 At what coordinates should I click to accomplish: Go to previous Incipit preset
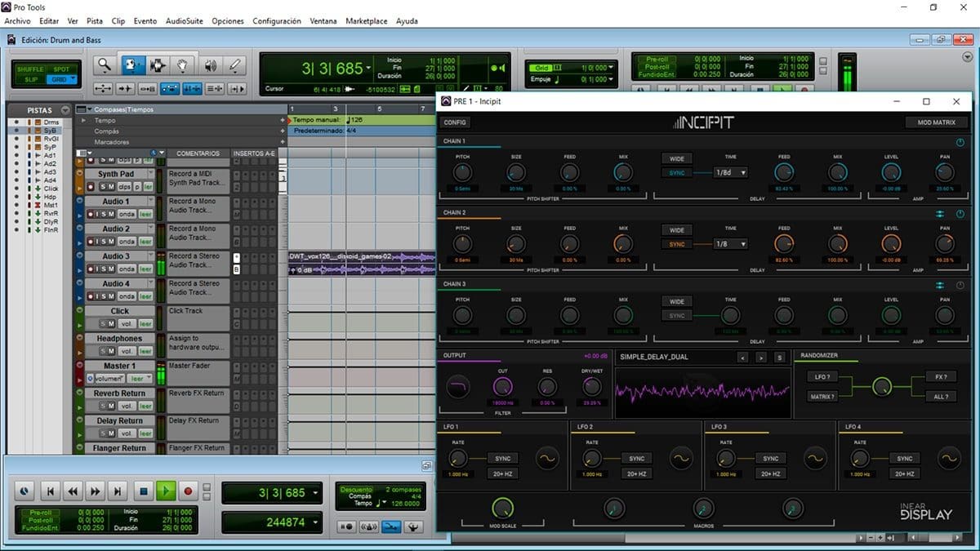(742, 358)
